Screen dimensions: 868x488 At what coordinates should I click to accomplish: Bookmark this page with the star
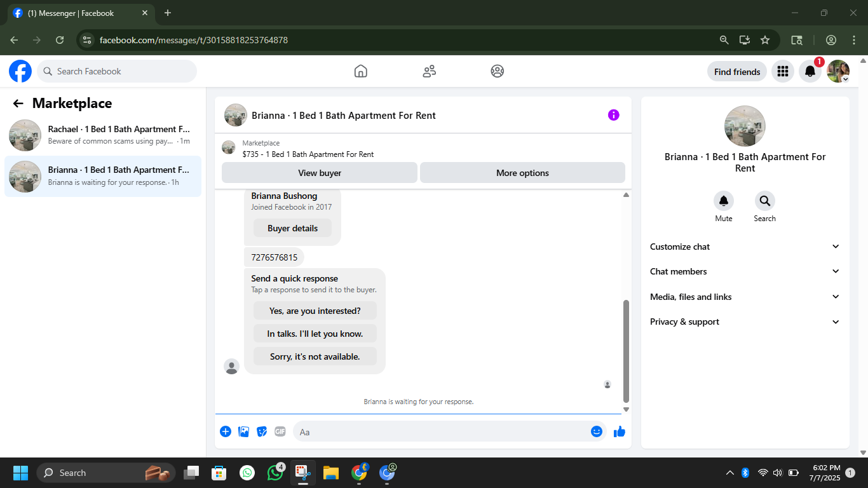pyautogui.click(x=765, y=40)
